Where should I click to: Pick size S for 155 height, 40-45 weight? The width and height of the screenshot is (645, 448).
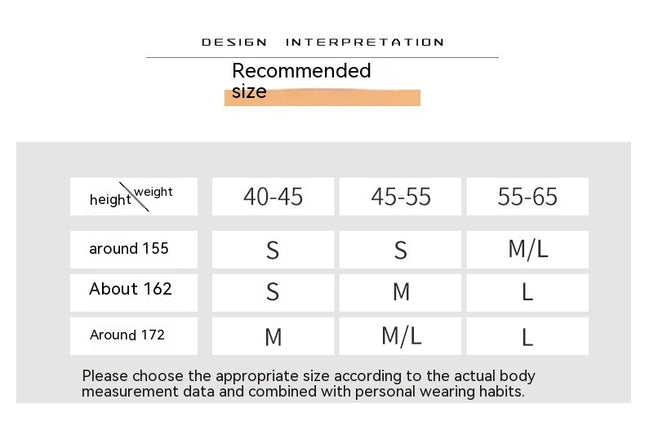click(273, 250)
